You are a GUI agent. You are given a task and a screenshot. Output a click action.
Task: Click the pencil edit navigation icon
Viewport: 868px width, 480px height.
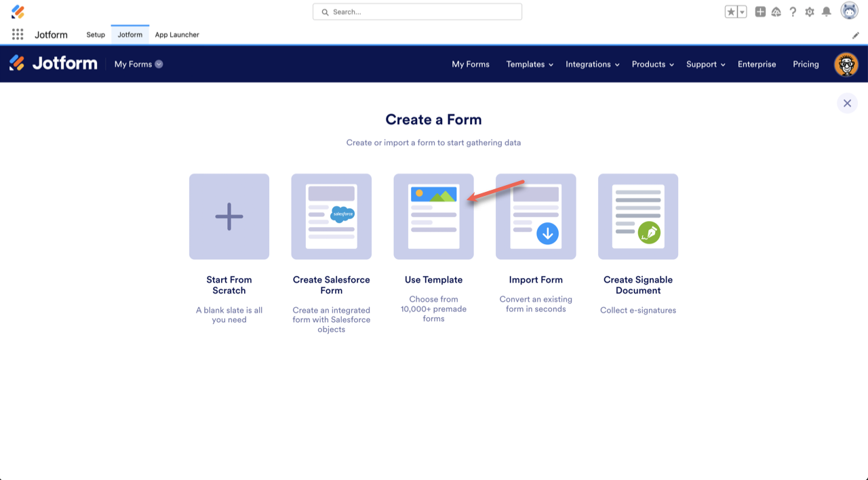(856, 35)
